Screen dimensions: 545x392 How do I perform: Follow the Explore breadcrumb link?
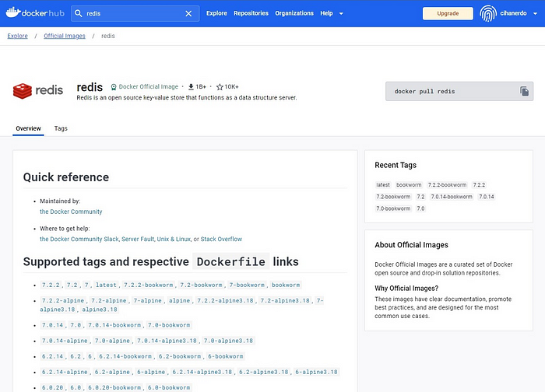tap(17, 36)
